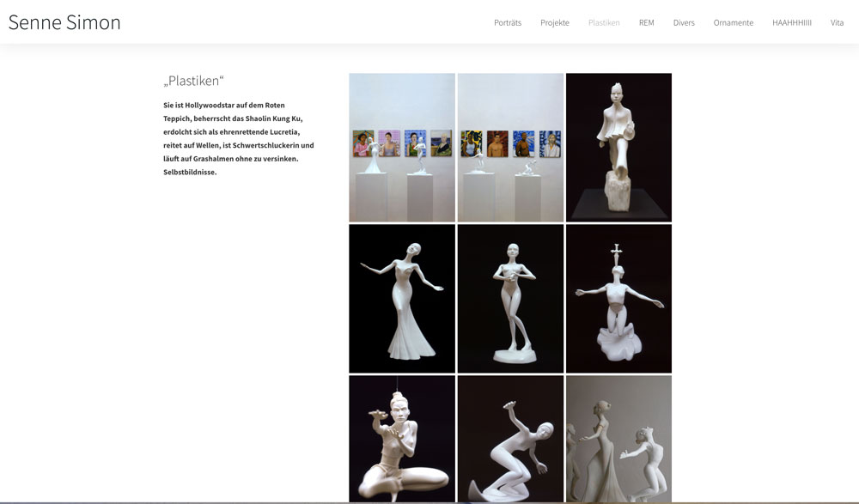Screen dimensions: 859x504
Task: View the sculpture in the long flared gown
Action: click(402, 298)
